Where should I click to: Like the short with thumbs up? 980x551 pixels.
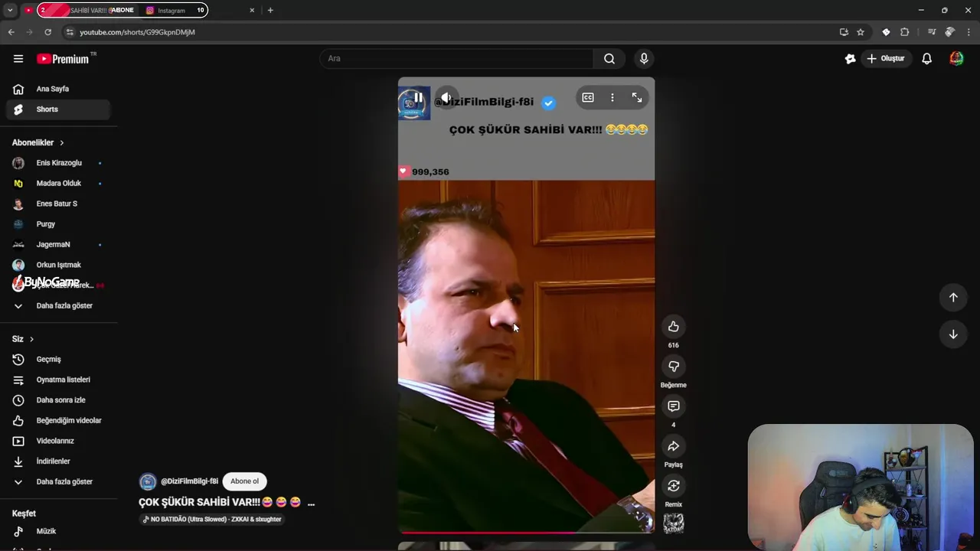(673, 327)
